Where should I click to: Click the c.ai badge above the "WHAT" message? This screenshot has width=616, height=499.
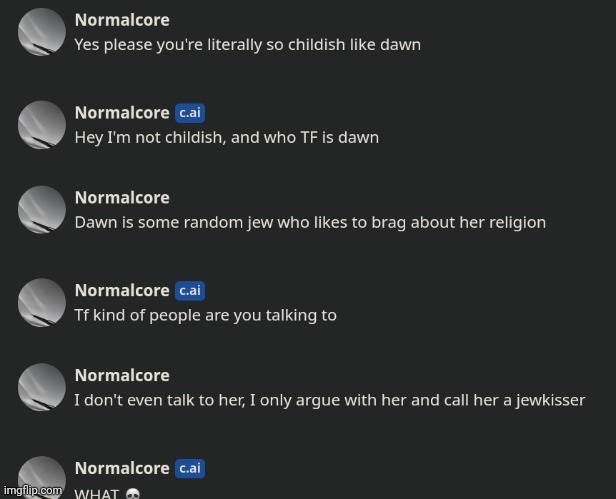[190, 469]
